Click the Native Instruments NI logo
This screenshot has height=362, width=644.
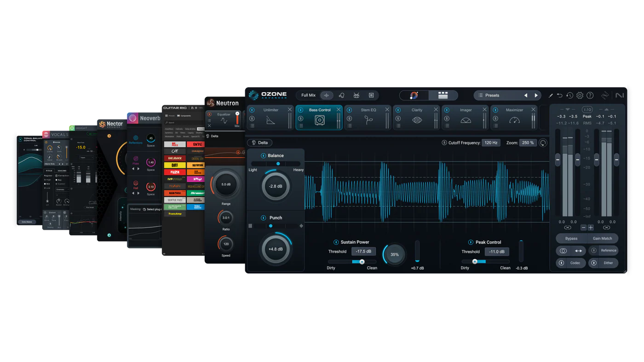coord(620,96)
